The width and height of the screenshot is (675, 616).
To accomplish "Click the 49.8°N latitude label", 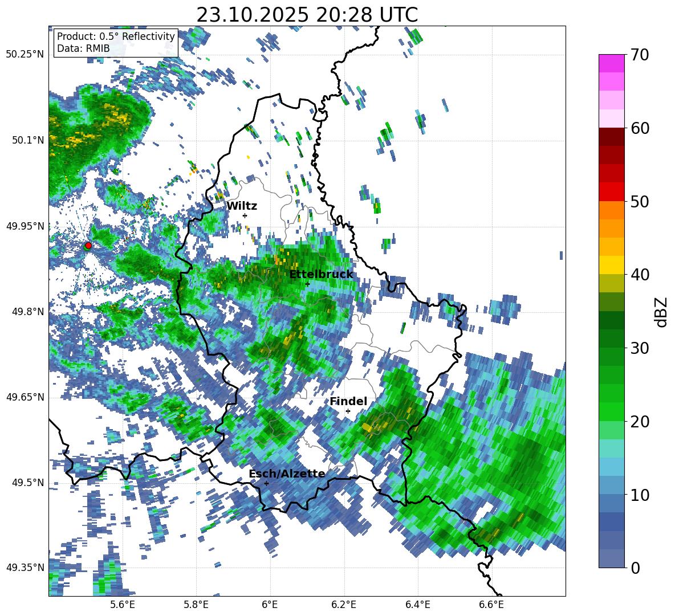I will pos(27,312).
